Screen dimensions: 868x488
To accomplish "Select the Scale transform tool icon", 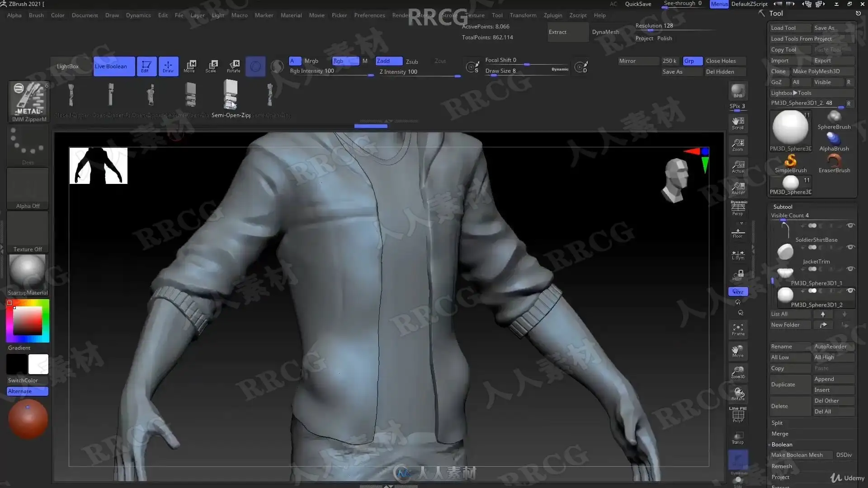I will point(211,66).
